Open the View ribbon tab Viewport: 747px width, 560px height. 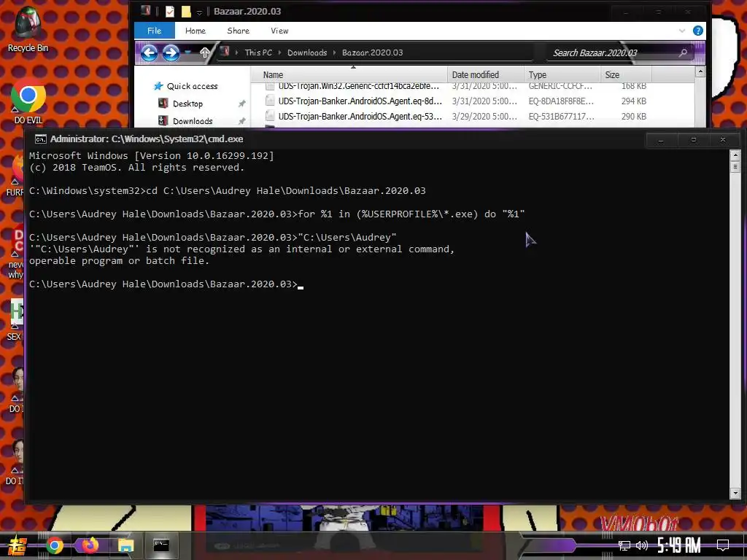point(279,31)
